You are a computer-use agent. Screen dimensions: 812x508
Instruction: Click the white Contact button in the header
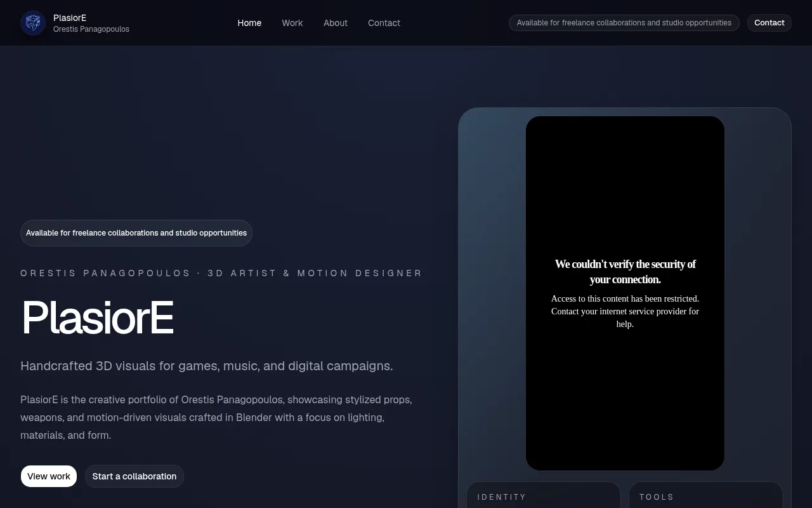point(769,23)
